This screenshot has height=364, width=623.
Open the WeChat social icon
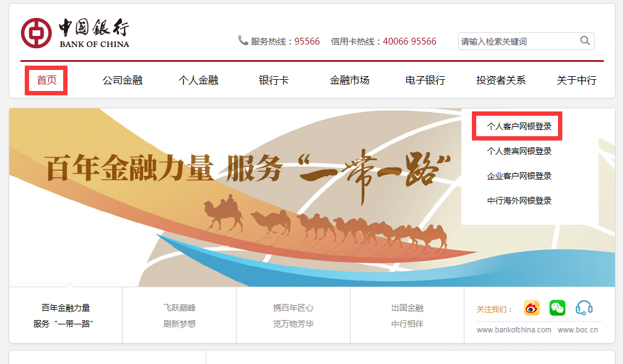pyautogui.click(x=557, y=308)
